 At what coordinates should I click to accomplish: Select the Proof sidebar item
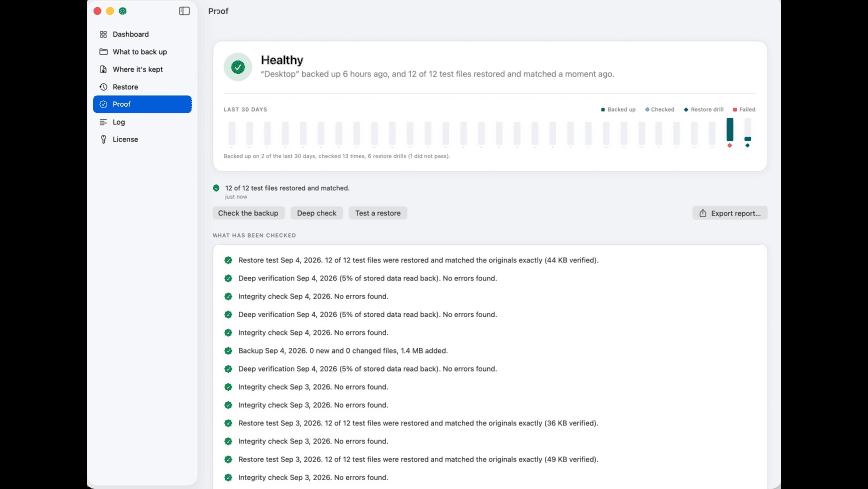(142, 104)
